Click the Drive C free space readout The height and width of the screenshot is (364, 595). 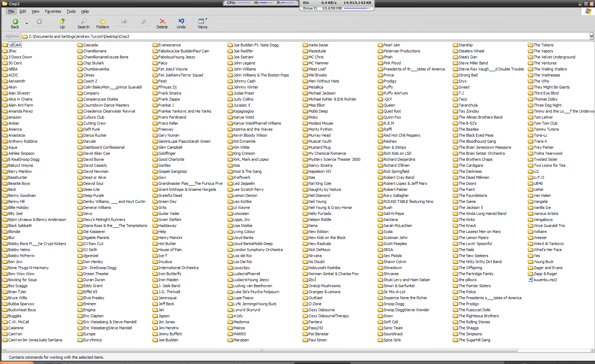click(322, 8)
